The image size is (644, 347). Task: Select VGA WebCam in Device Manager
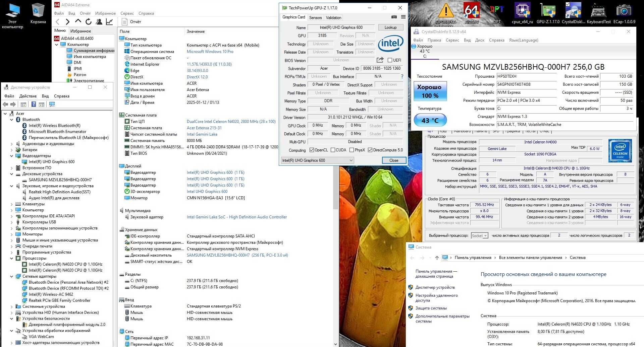pyautogui.click(x=41, y=337)
